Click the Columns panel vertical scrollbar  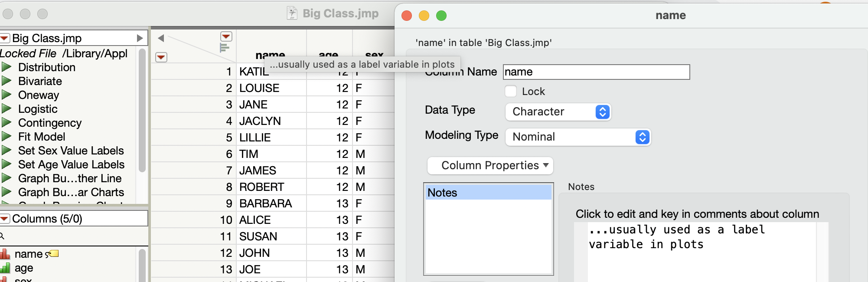tap(142, 265)
